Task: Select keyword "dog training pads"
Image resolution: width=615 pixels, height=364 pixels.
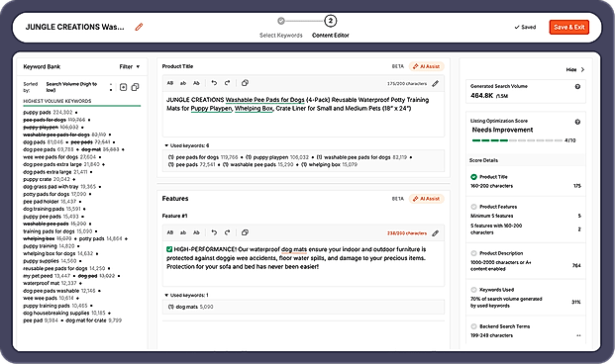Action: 44,210
